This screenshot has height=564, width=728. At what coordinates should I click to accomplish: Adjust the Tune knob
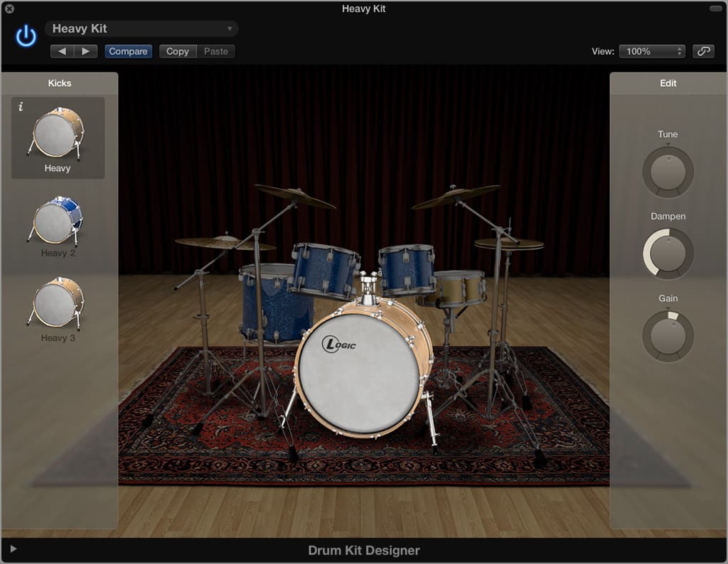pos(668,172)
